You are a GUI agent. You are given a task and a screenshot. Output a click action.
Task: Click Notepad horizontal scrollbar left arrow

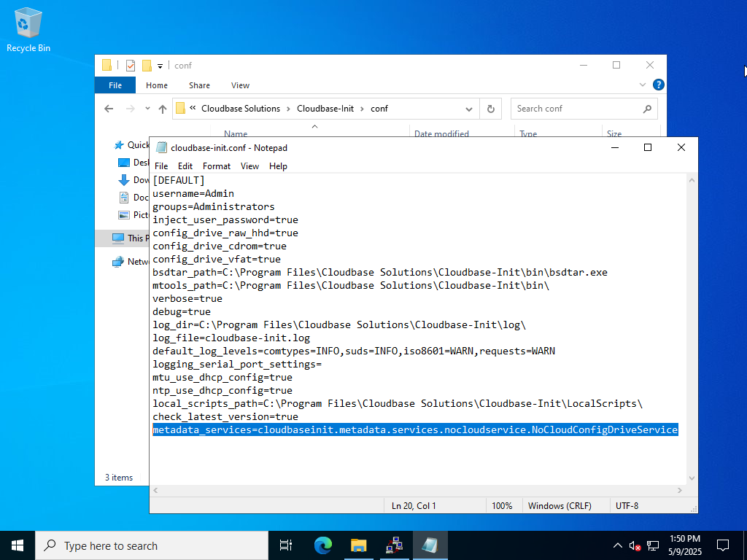pos(156,490)
